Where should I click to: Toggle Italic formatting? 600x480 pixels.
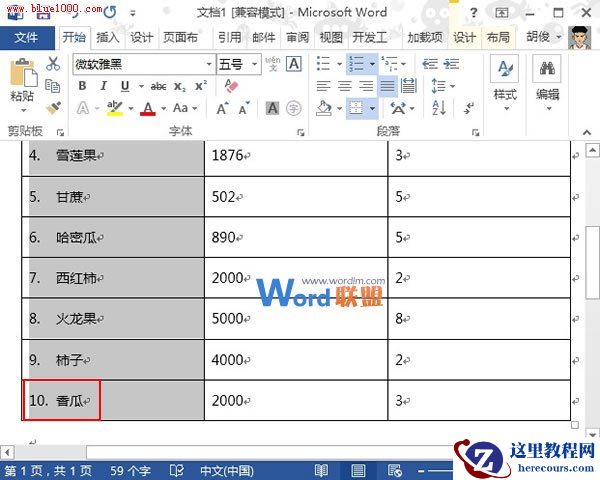click(103, 86)
